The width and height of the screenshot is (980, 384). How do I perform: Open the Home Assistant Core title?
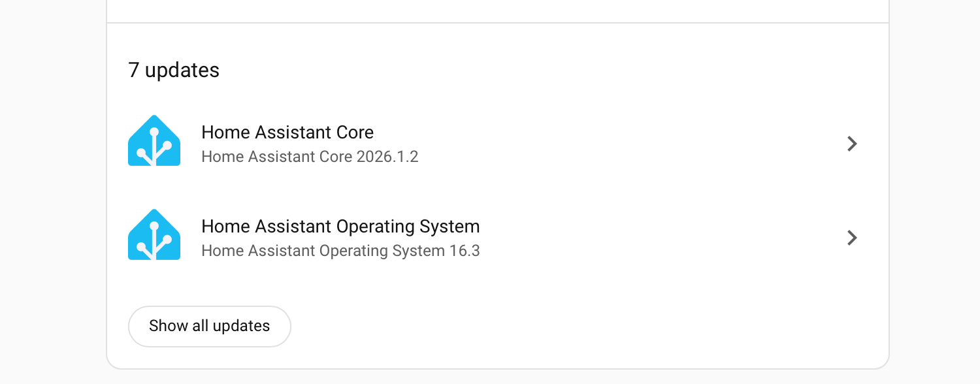(x=287, y=133)
